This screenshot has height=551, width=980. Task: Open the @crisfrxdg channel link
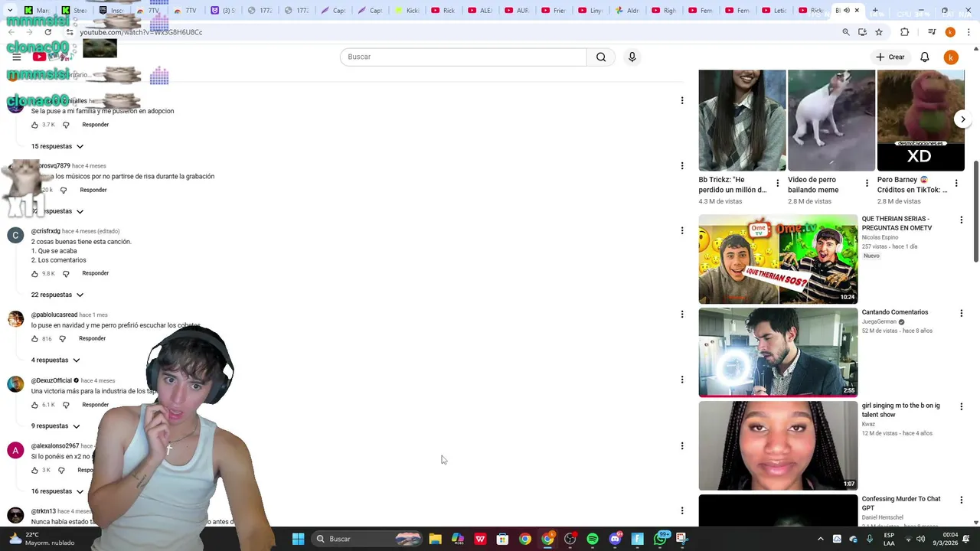pyautogui.click(x=45, y=231)
